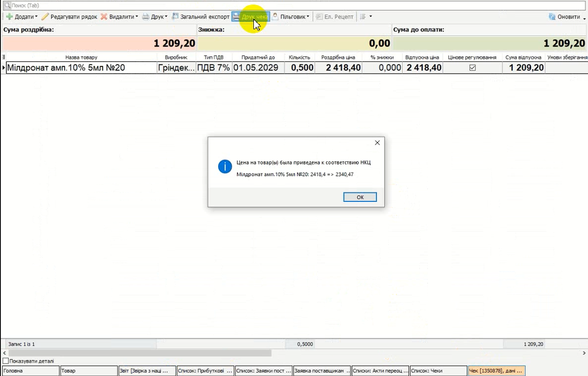Refresh data with the Оновити icon

552,17
